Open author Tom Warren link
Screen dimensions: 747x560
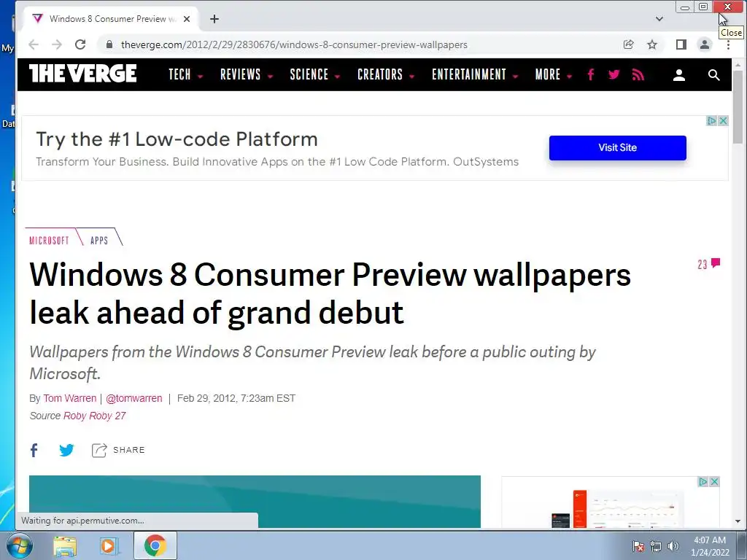pos(69,399)
